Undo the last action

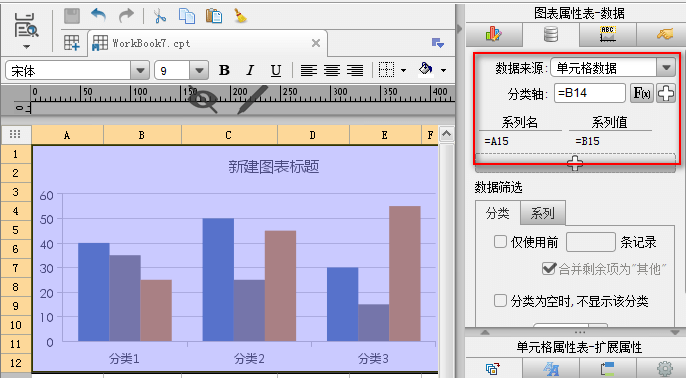tap(99, 16)
